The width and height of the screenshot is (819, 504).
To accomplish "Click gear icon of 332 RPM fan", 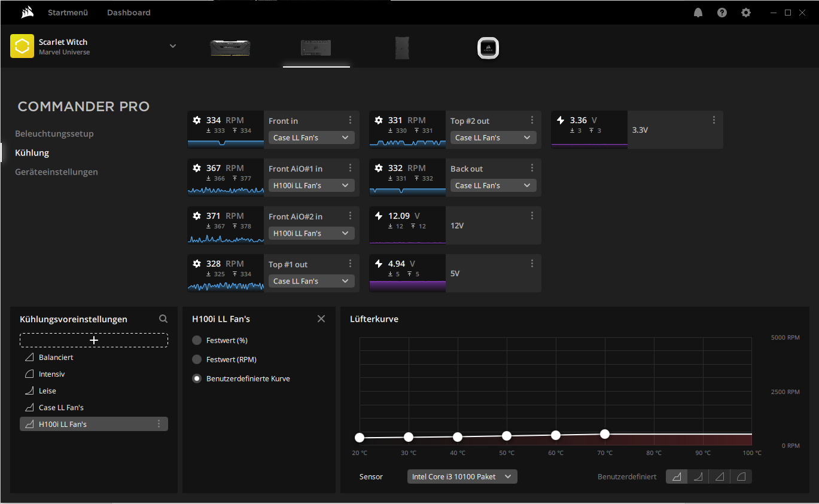I will coord(379,168).
